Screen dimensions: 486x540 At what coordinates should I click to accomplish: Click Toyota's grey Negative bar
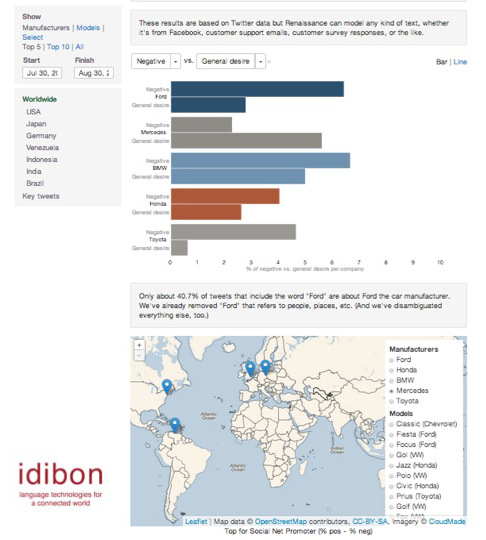click(234, 232)
